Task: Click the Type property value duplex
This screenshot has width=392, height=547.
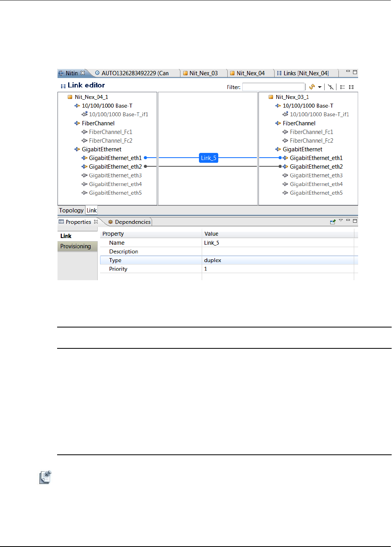Action: pyautogui.click(x=213, y=260)
